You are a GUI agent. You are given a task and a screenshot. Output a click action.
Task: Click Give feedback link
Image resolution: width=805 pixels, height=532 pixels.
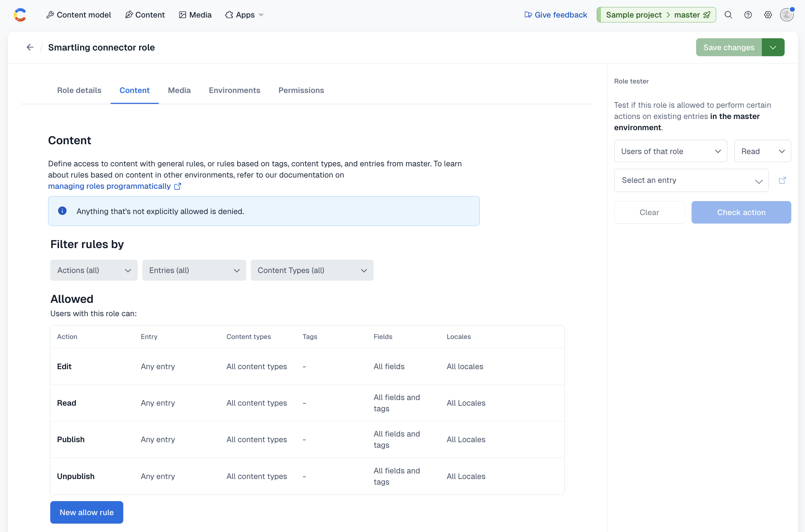point(556,15)
